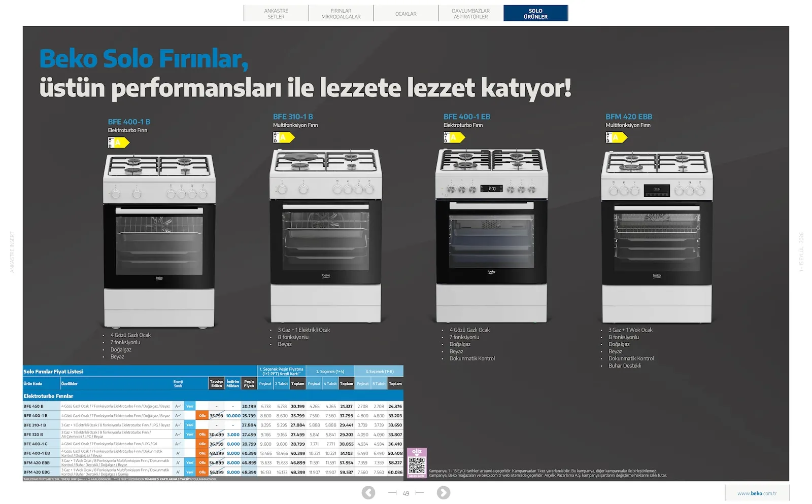Click the Yeni badge in the BFM 420 EBB row
This screenshot has width=812, height=504.
pyautogui.click(x=190, y=463)
